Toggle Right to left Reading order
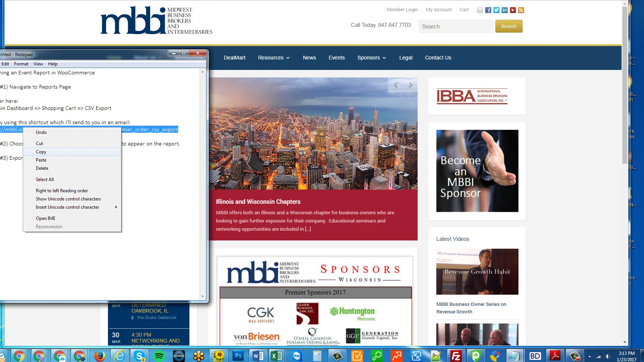 click(72, 191)
